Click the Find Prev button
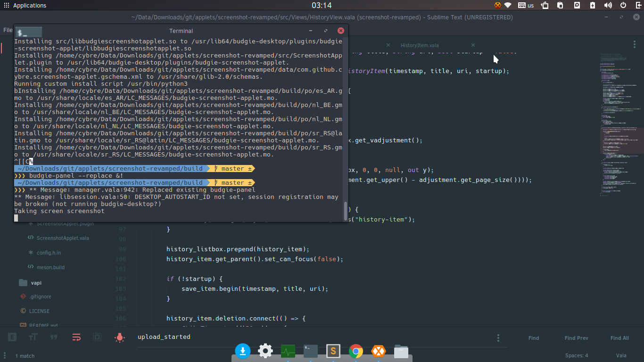This screenshot has width=644, height=362. coord(577,338)
